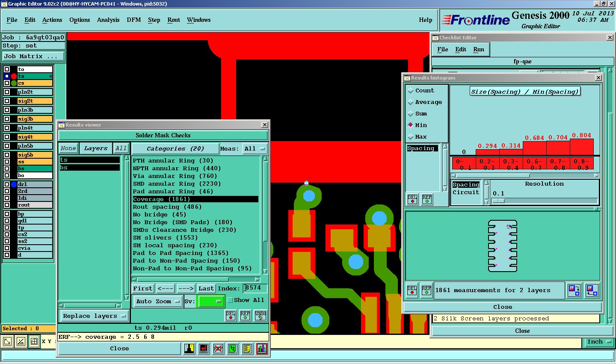
Task: Click the All layers button
Action: tap(121, 148)
